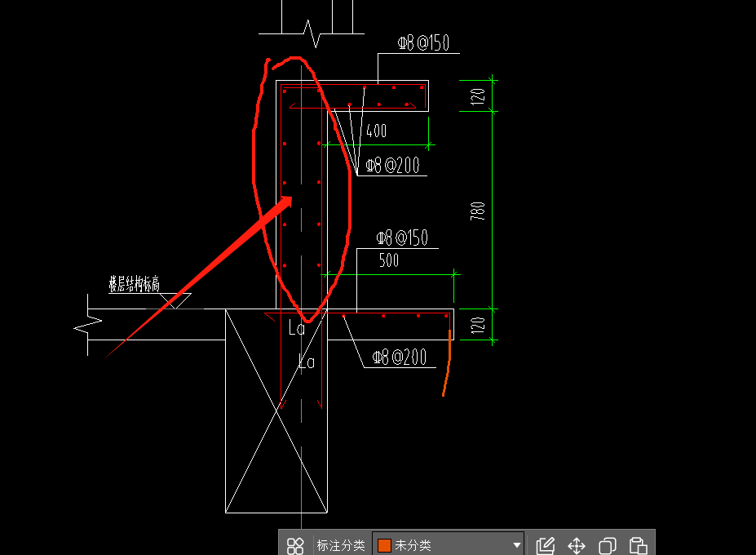Open the 未分类 category dropdown
This screenshot has width=756, height=555.
[449, 545]
